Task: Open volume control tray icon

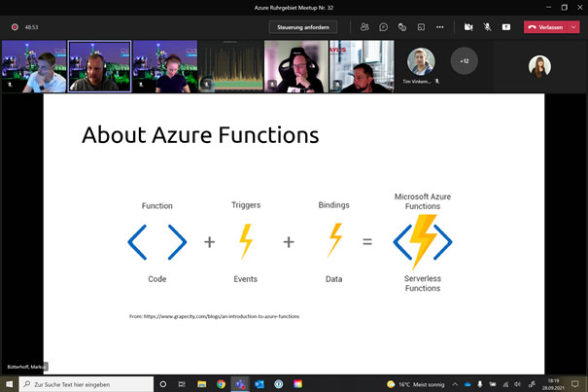Action: 518,384
